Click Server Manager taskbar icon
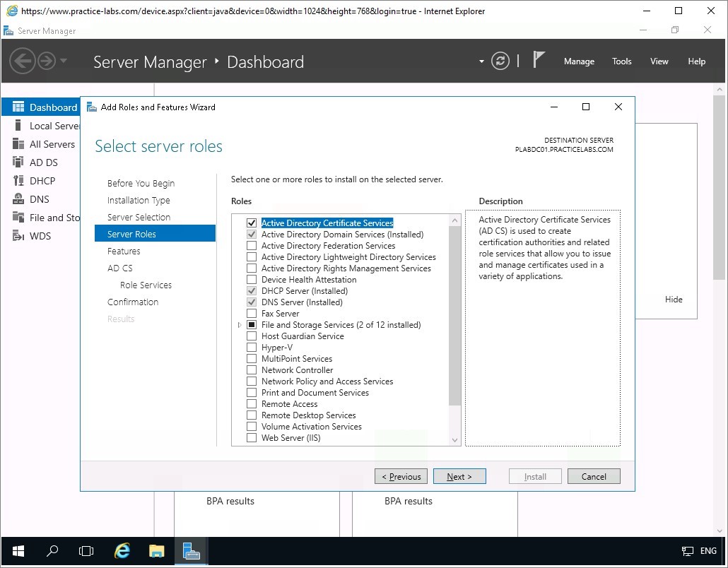Image resolution: width=728 pixels, height=568 pixels. click(191, 551)
